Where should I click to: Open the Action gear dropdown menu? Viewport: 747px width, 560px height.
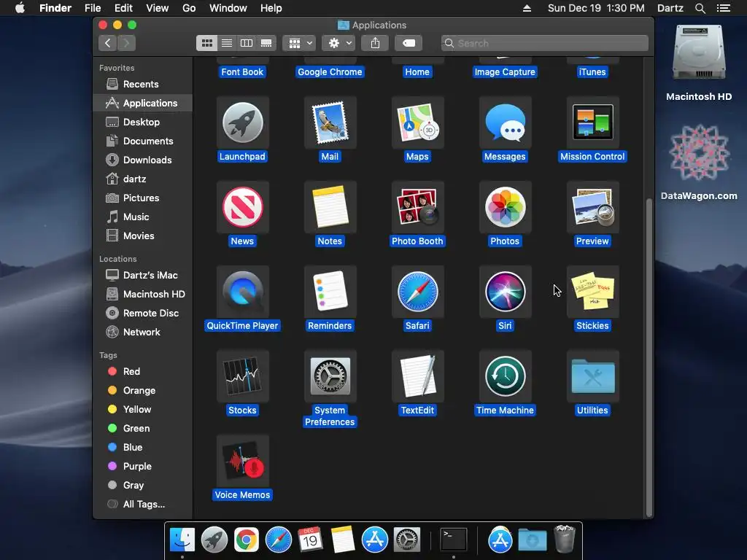coord(339,43)
